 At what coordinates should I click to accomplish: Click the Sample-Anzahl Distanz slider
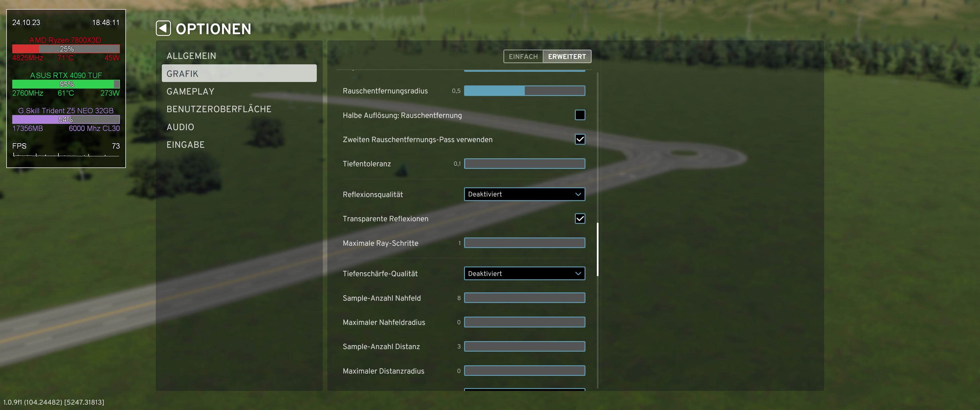pos(525,347)
